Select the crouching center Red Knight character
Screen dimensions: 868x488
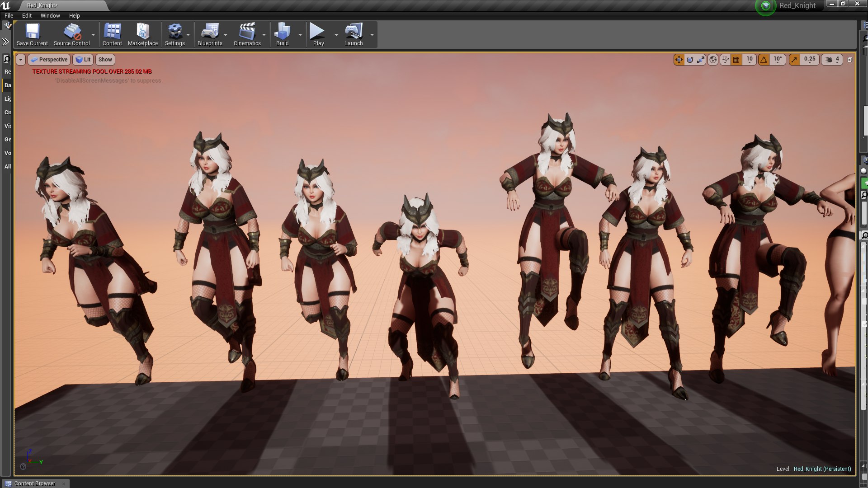click(x=421, y=296)
